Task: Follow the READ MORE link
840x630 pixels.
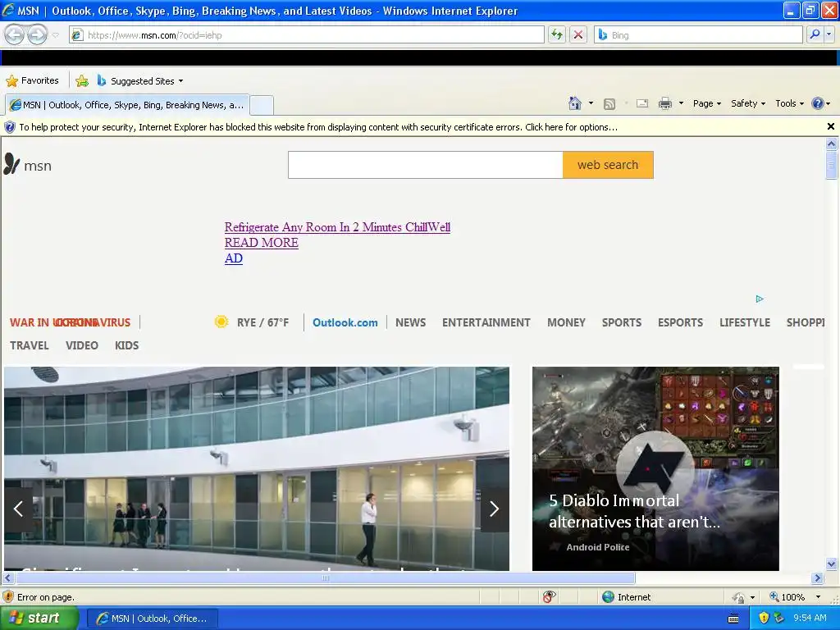Action: point(262,243)
